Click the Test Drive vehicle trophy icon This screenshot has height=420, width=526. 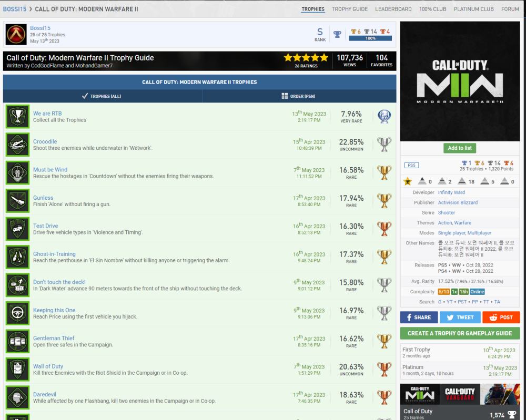coord(17,229)
